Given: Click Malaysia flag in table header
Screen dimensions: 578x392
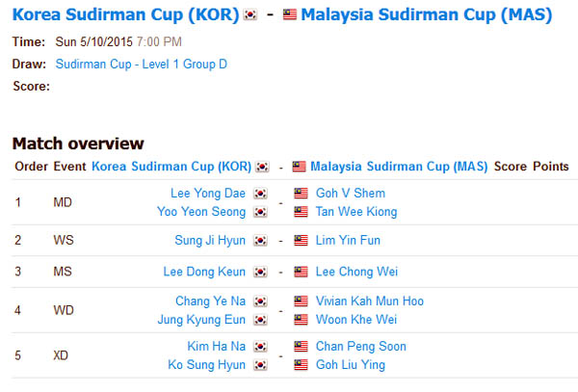Looking at the screenshot, I should pos(299,167).
